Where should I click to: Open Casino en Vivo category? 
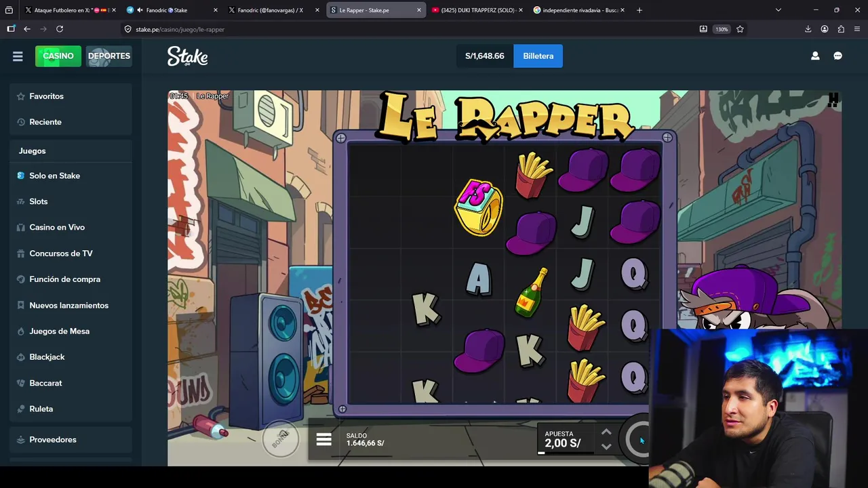(x=71, y=227)
